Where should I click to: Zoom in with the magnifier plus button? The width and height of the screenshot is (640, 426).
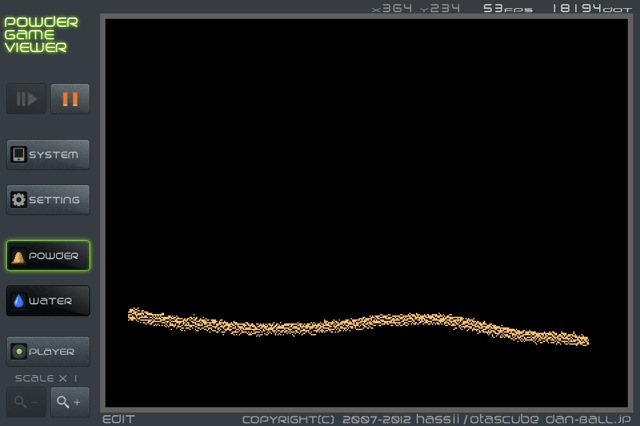70,402
